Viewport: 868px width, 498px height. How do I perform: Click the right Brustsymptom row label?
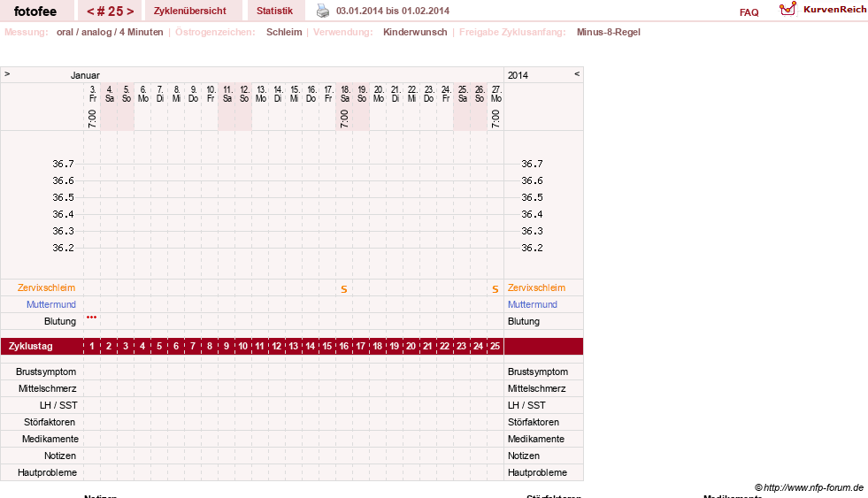point(537,372)
